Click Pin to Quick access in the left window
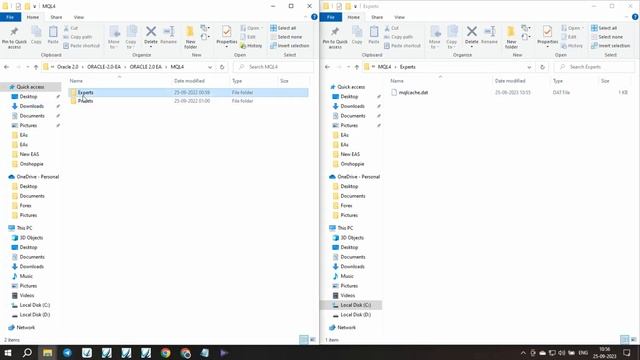 (x=14, y=38)
